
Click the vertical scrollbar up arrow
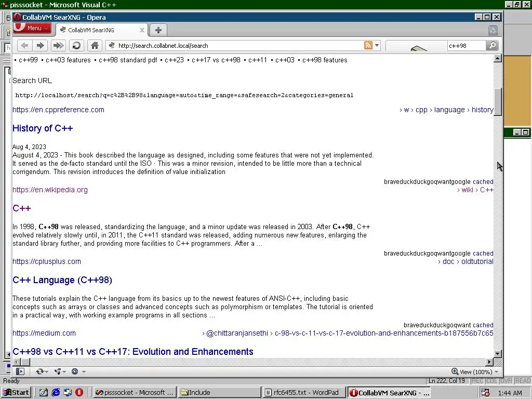pyautogui.click(x=497, y=58)
